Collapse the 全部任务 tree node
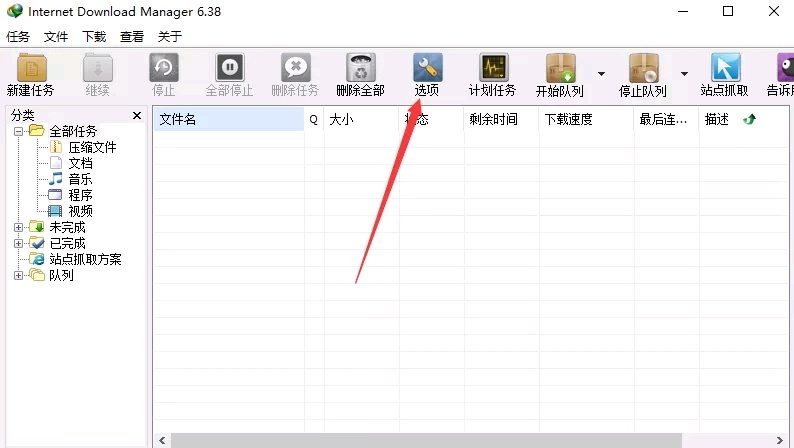 click(18, 132)
